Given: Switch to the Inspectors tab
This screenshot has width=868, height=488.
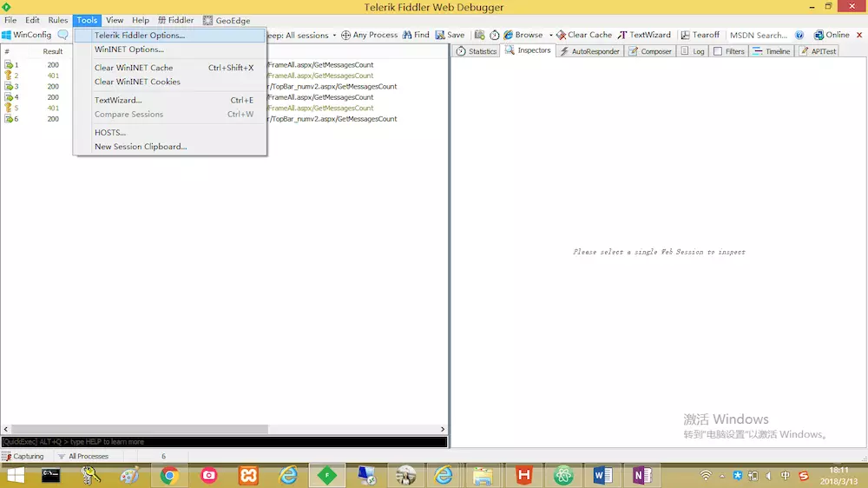Looking at the screenshot, I should coord(528,50).
